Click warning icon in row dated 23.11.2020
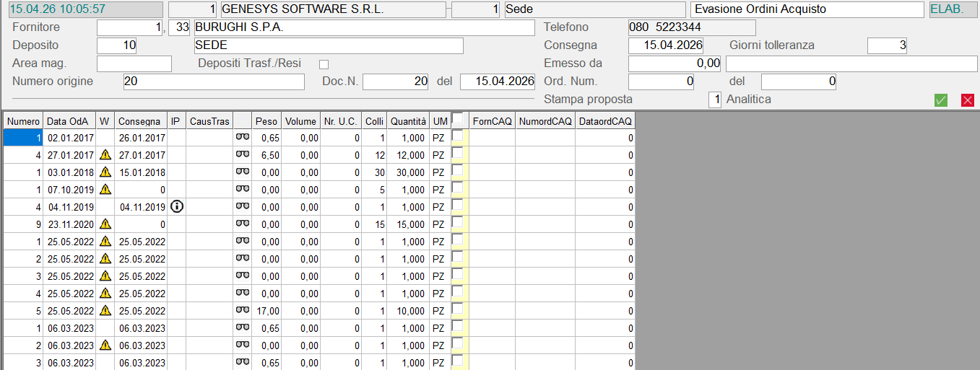980x370 pixels. tap(105, 224)
